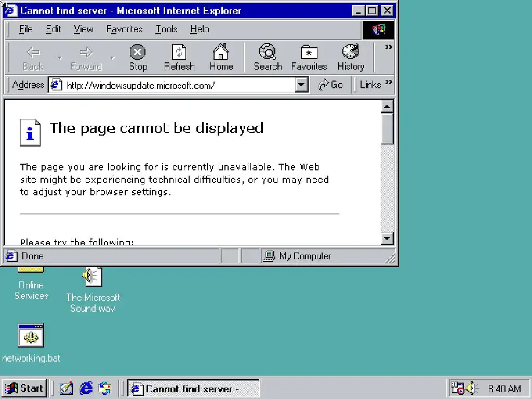Image resolution: width=532 pixels, height=399 pixels.
Task: Click the vertical scrollbar down arrow
Action: click(x=387, y=238)
